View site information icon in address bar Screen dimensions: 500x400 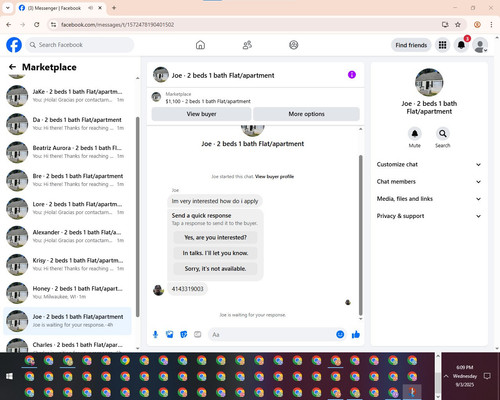[53, 25]
